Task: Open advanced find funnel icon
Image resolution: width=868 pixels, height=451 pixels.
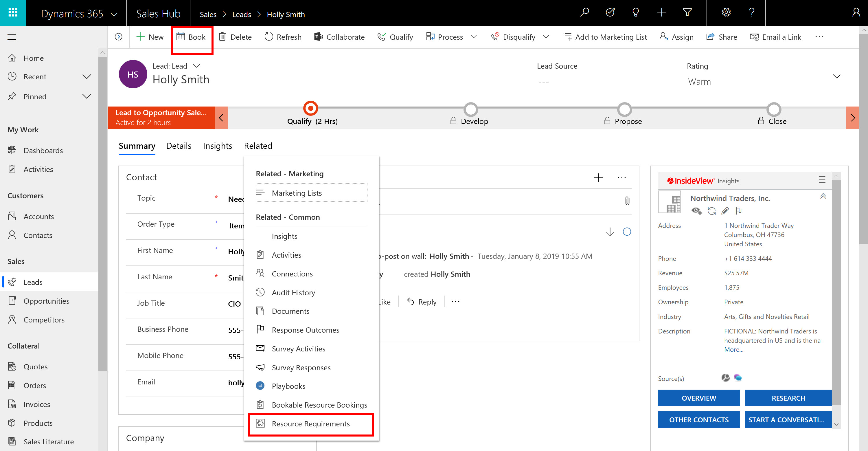Action: pos(687,13)
